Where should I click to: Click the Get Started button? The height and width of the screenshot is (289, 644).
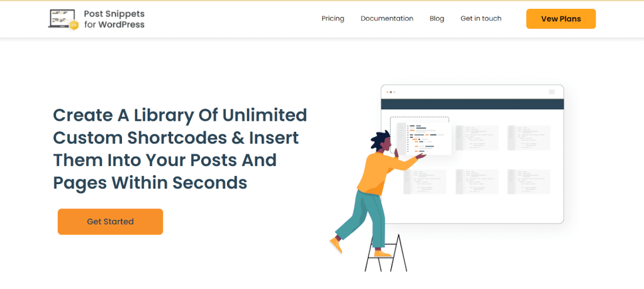[x=110, y=222]
